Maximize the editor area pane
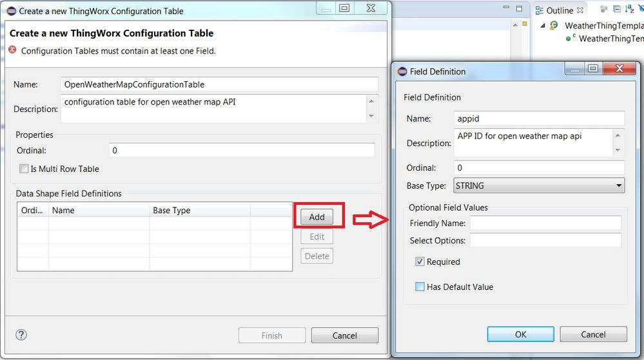The image size is (644, 360). (519, 8)
